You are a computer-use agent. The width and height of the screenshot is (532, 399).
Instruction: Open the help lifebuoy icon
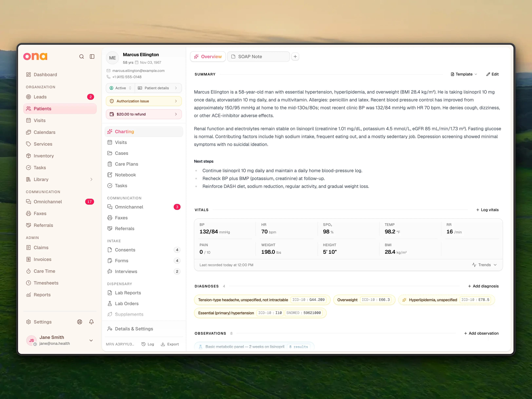tap(80, 322)
